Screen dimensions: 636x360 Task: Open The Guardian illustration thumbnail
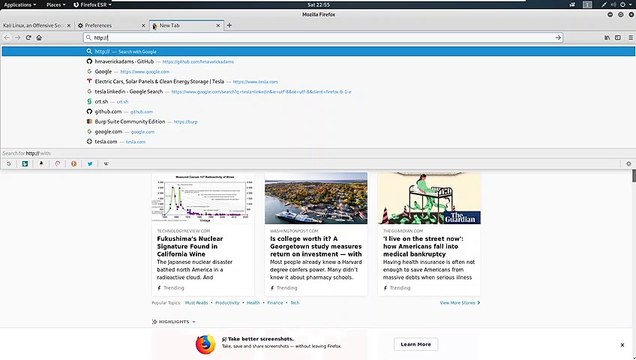tap(429, 198)
